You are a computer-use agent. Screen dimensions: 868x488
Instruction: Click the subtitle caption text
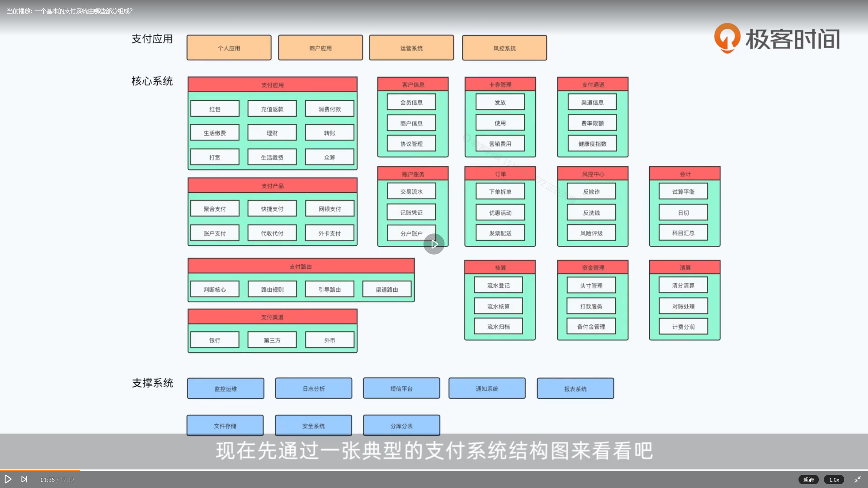pyautogui.click(x=434, y=451)
